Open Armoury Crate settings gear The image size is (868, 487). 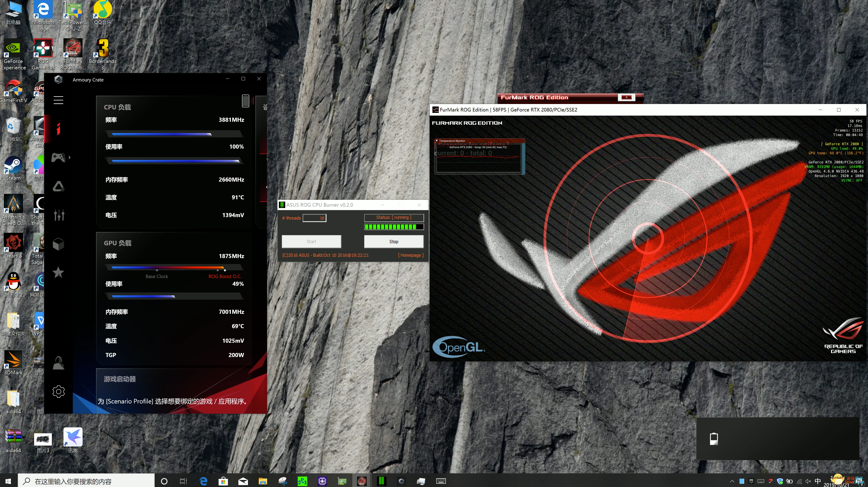(58, 392)
